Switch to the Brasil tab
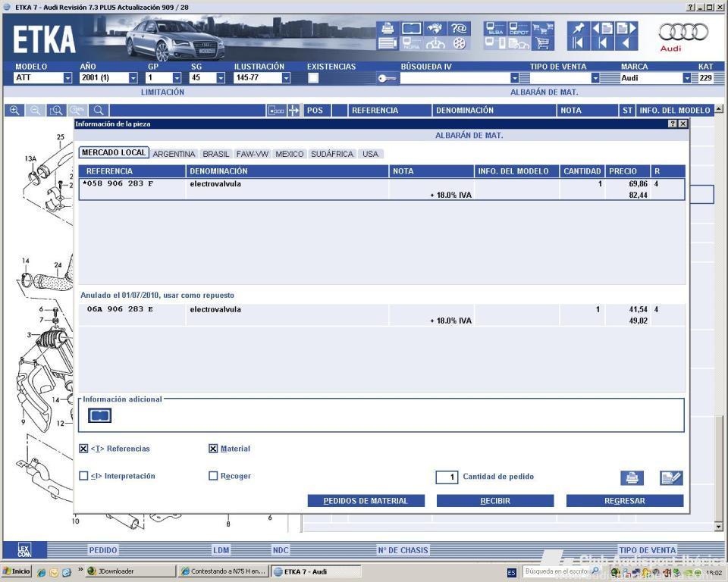Viewport: 728px width, 582px height. tap(216, 154)
